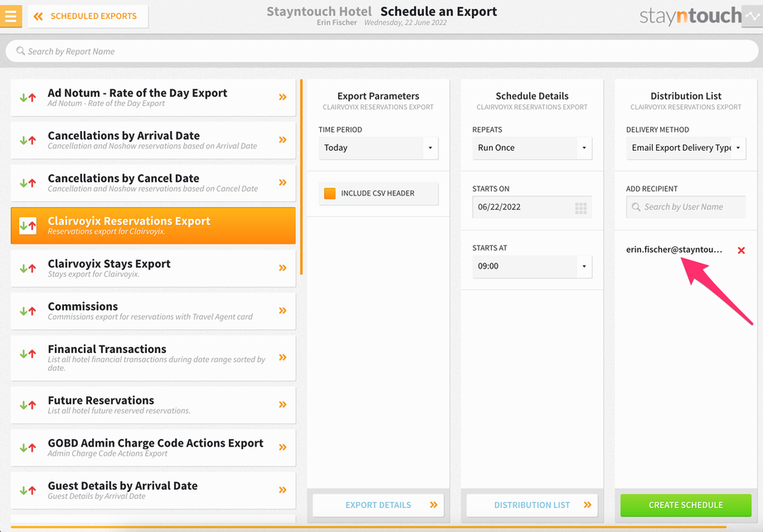The width and height of the screenshot is (763, 532).
Task: Expand chevron on Ad Notum row
Action: (x=283, y=97)
